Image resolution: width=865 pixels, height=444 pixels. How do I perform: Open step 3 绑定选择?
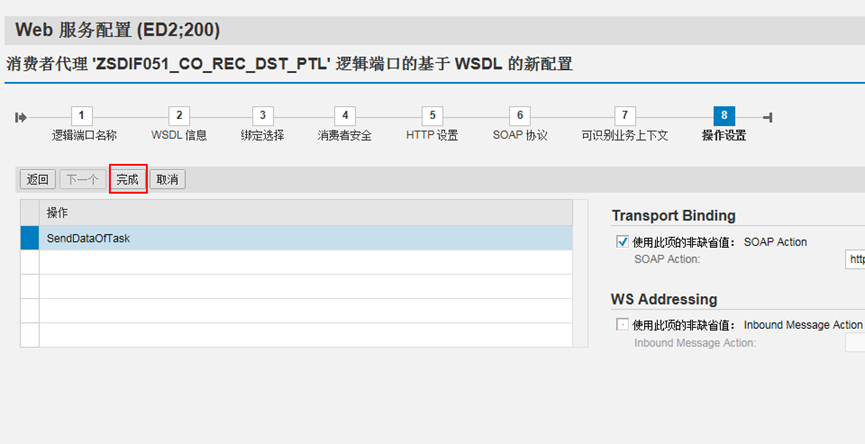[x=262, y=116]
